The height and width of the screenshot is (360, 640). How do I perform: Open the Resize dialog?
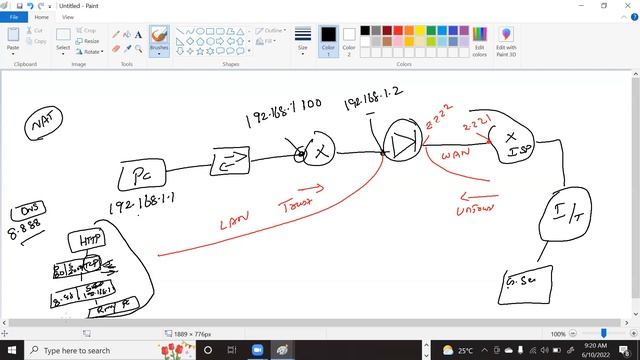(x=87, y=41)
